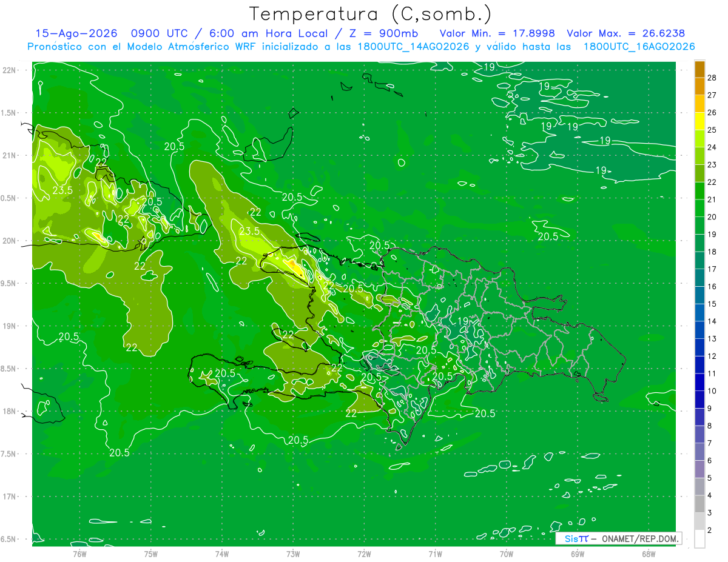Pick the orange swatch between 27 and 28
Screen dimensions: 728x562
[699, 87]
